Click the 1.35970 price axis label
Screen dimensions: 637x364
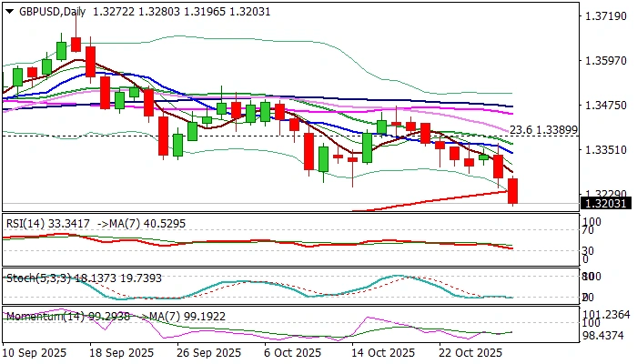(604, 61)
